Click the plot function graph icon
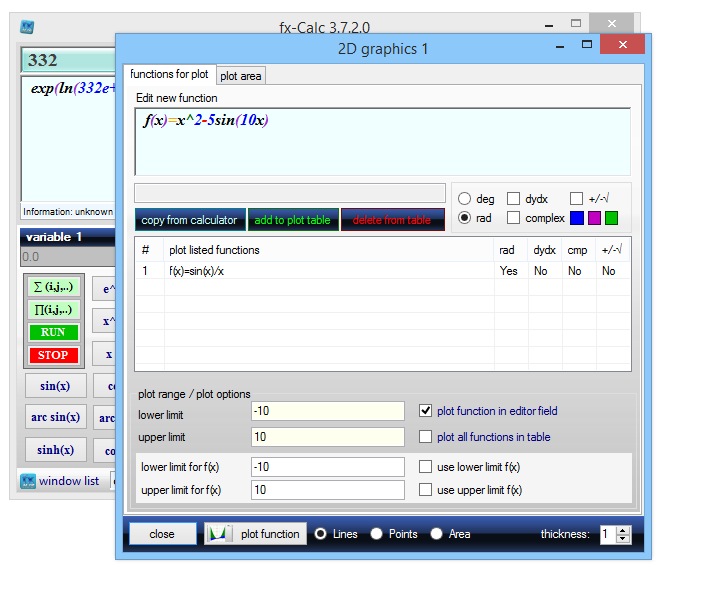This screenshot has width=707, height=589. (x=219, y=534)
